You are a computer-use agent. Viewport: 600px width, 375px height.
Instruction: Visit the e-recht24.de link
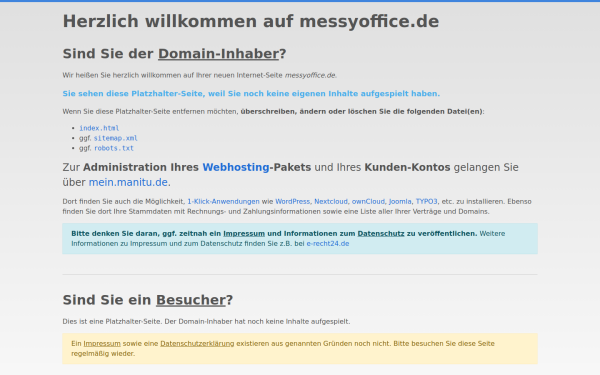328,244
